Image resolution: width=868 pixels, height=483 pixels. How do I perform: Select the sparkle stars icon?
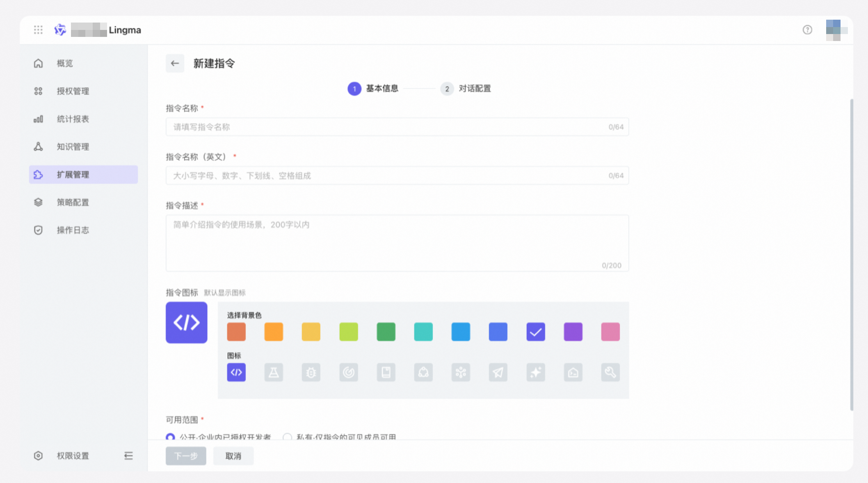pyautogui.click(x=535, y=372)
